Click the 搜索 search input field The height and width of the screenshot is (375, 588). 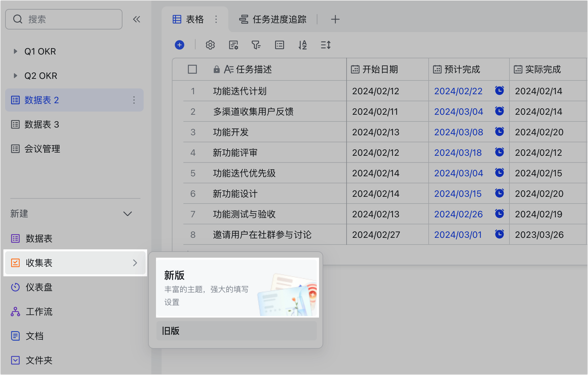coord(69,19)
